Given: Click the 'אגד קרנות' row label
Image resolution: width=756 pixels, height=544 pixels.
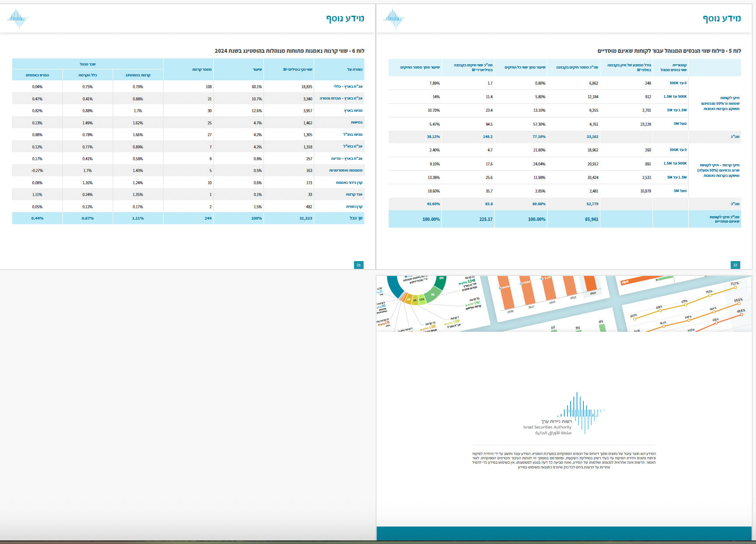Looking at the screenshot, I should 354,195.
